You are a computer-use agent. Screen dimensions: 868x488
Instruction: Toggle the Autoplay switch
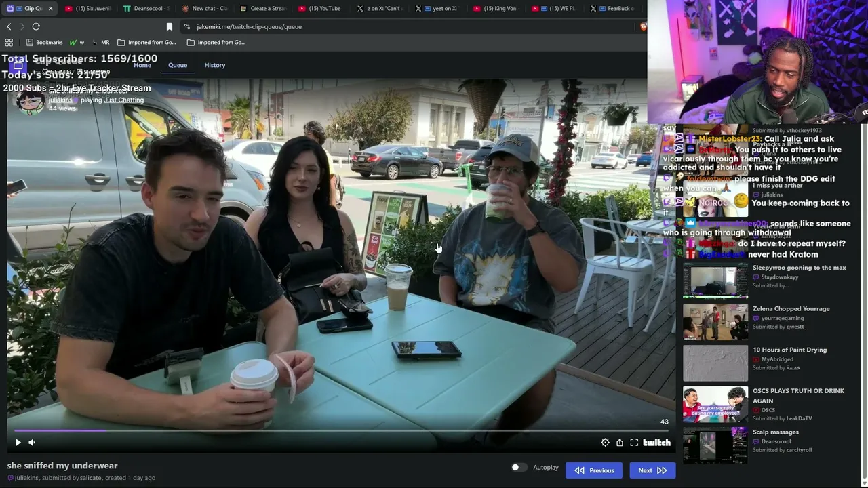519,468
